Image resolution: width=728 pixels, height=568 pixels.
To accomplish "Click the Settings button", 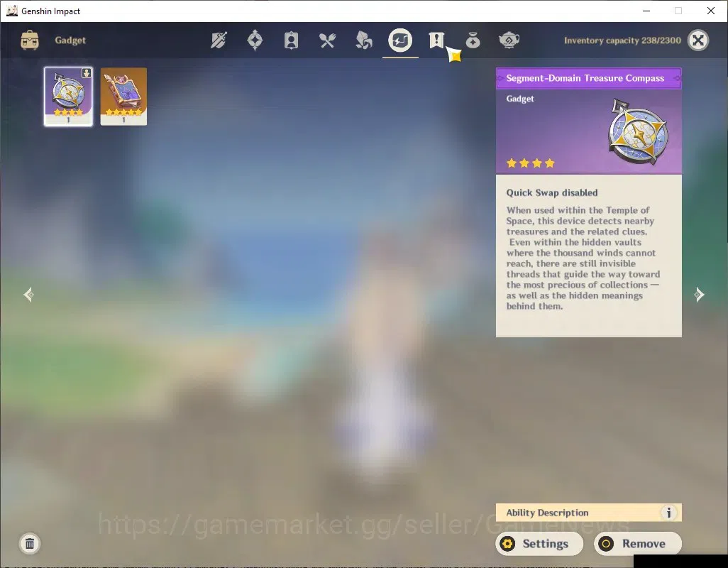I will click(539, 543).
